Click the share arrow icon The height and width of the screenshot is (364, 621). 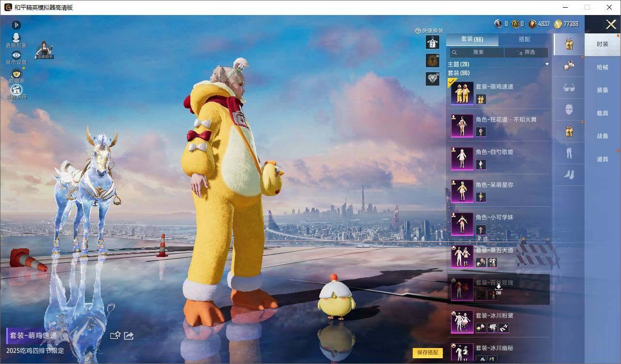pos(129,335)
